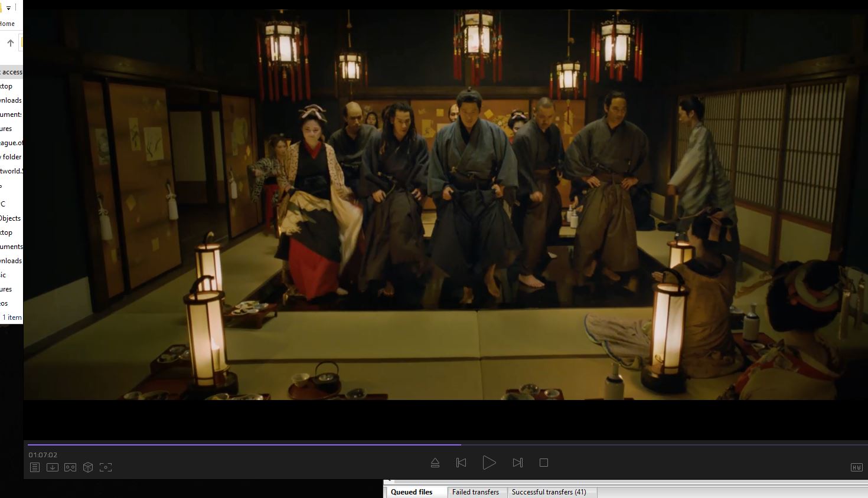Select Quick access in the navigation pane
Image resolution: width=868 pixels, height=498 pixels.
[12, 72]
